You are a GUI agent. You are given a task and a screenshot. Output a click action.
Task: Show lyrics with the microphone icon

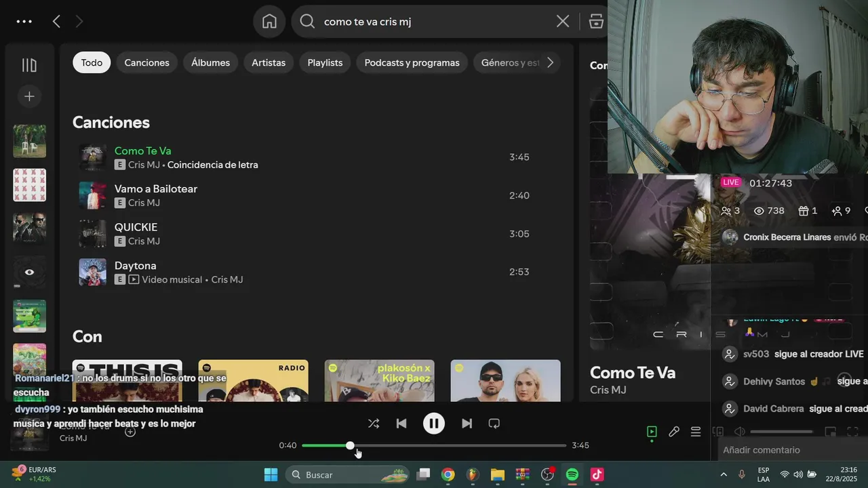point(674,432)
